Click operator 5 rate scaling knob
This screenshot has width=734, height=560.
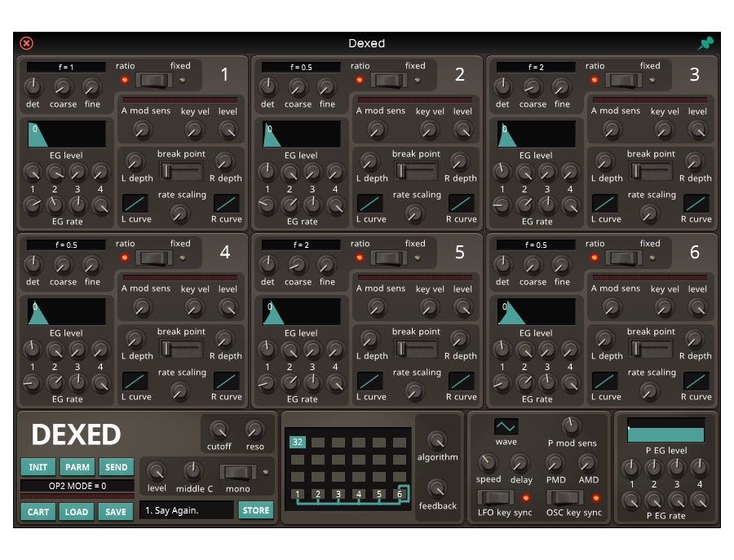[413, 390]
